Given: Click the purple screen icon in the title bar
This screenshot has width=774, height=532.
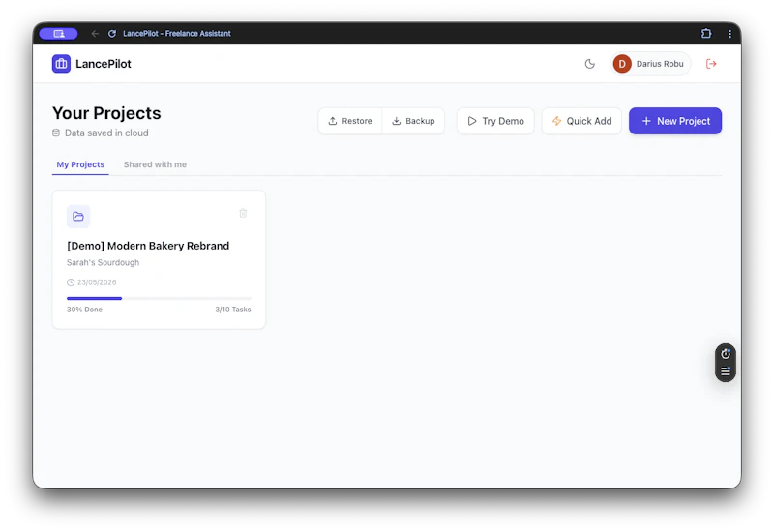Looking at the screenshot, I should pyautogui.click(x=58, y=34).
